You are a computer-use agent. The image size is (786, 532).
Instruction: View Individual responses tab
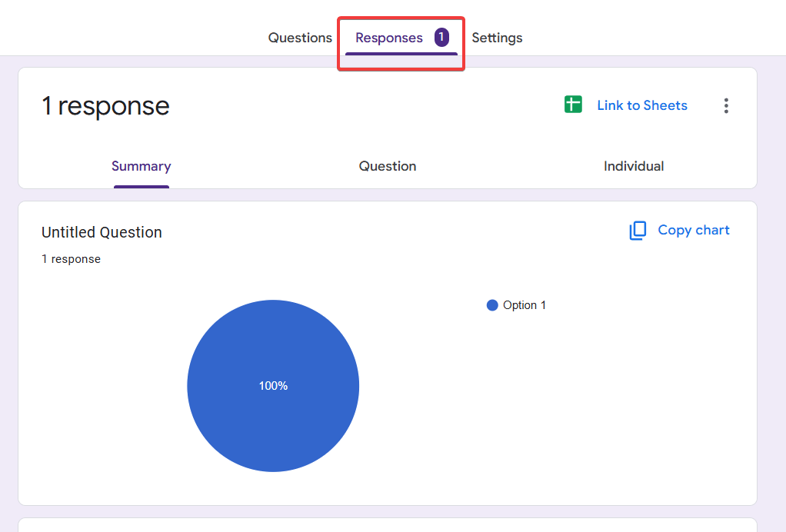coord(634,166)
